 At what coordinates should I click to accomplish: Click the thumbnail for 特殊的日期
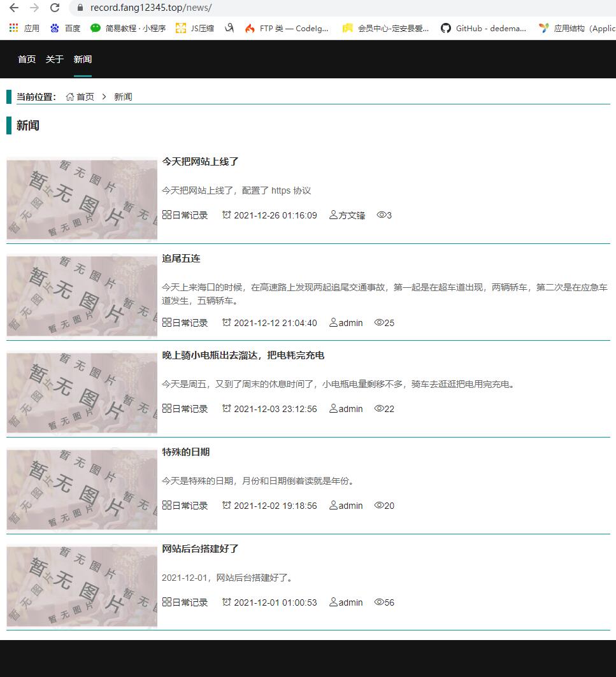82,490
